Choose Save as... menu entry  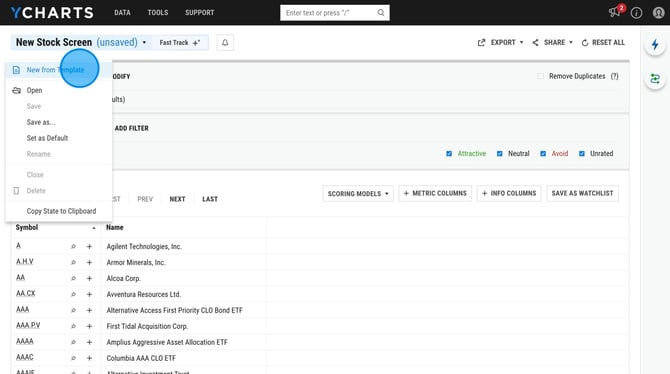(59, 122)
